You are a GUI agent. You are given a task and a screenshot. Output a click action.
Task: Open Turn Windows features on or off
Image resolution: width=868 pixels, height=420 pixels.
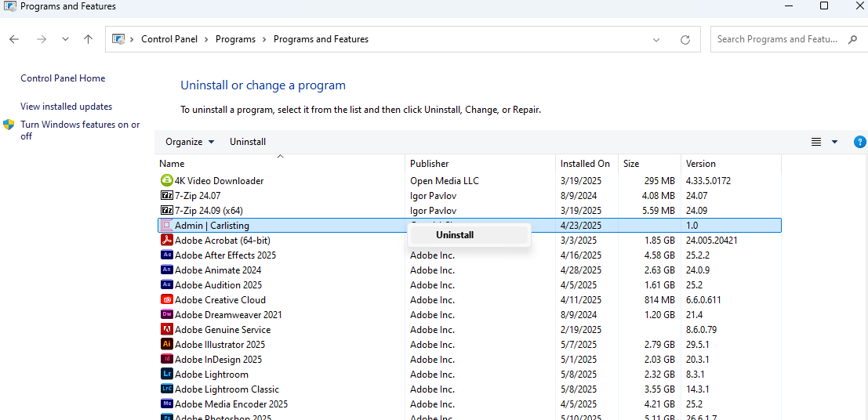(80, 130)
